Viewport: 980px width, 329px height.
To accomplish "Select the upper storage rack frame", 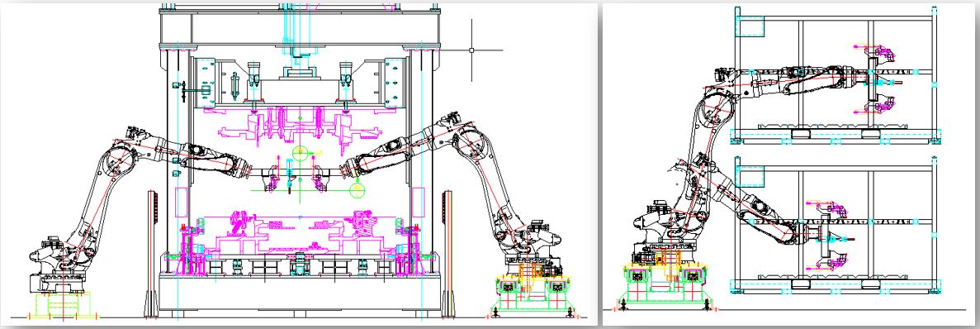I will [836, 76].
